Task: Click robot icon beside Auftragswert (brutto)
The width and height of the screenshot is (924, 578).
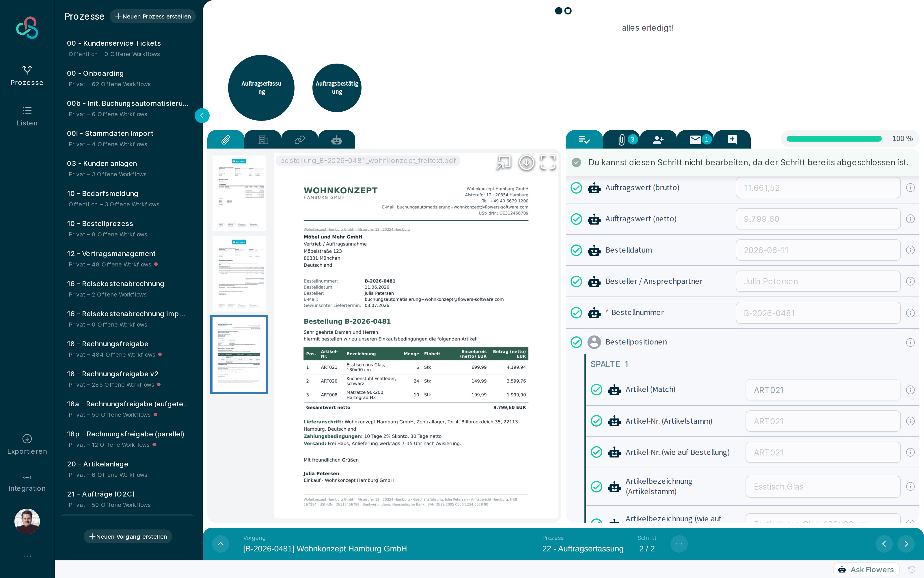Action: [x=594, y=188]
